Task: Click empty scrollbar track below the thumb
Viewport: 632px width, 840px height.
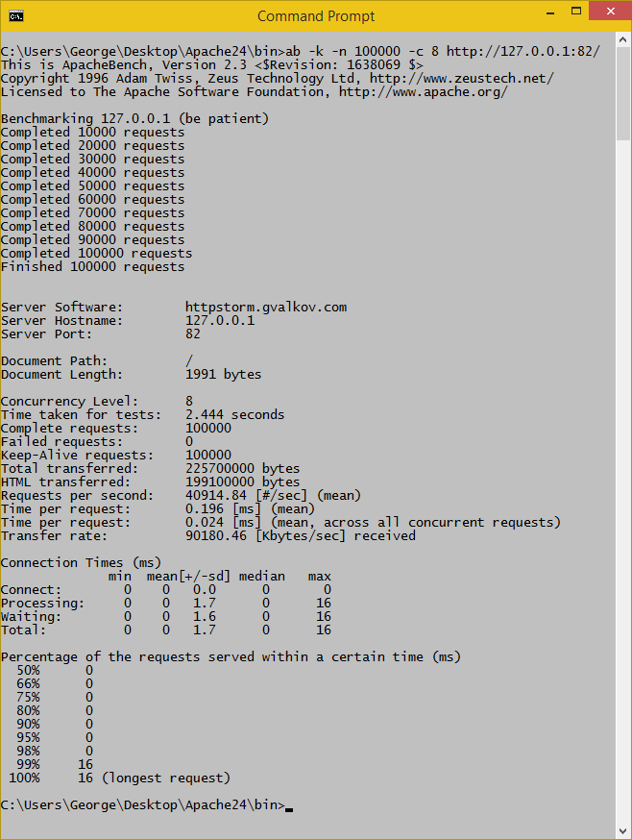Action: tap(621, 481)
